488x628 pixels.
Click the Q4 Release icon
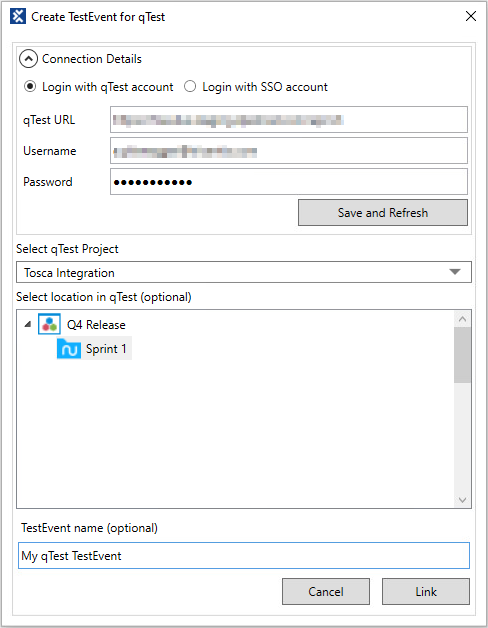coord(49,324)
